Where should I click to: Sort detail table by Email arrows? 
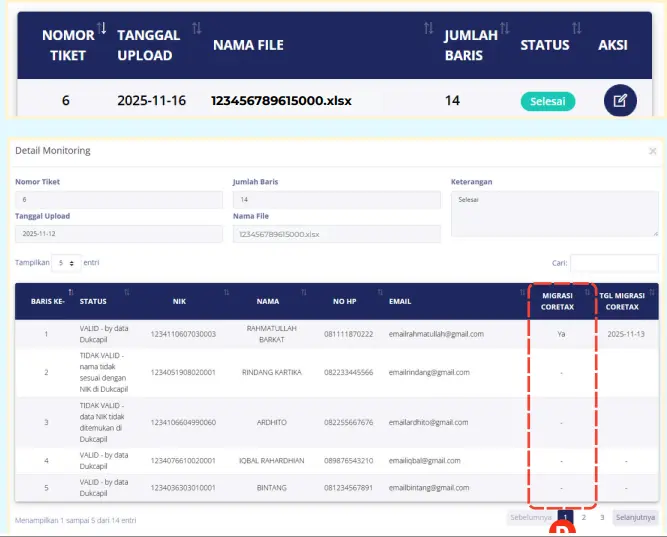pos(522,292)
